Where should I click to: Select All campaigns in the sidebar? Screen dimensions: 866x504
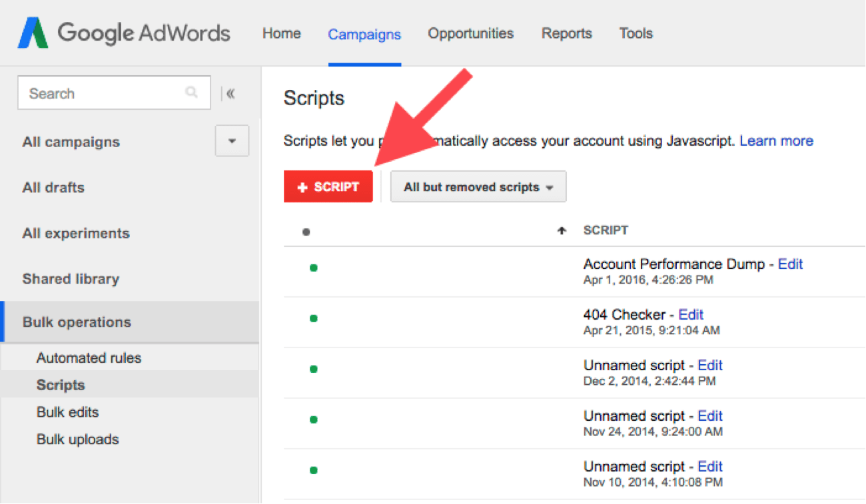(x=71, y=142)
